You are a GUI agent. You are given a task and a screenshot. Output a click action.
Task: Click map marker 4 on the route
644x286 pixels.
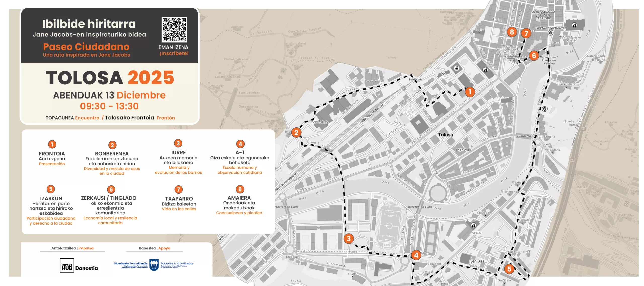coord(416,255)
